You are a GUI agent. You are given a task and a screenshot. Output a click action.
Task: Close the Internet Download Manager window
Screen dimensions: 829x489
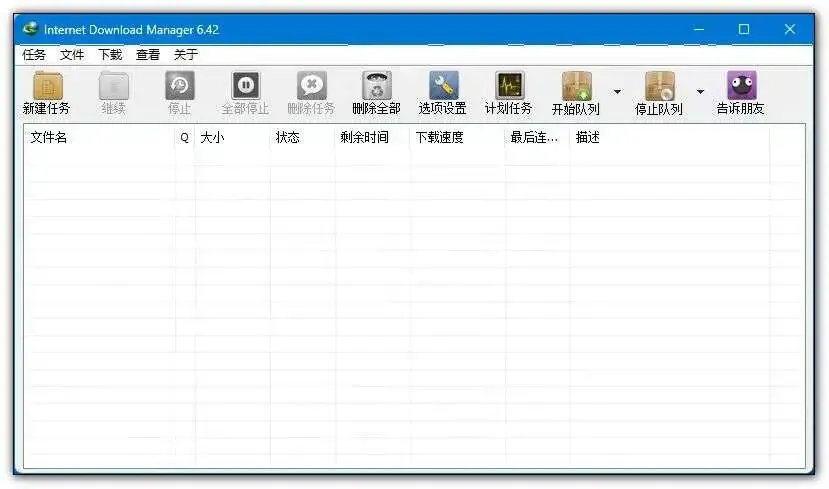(790, 29)
